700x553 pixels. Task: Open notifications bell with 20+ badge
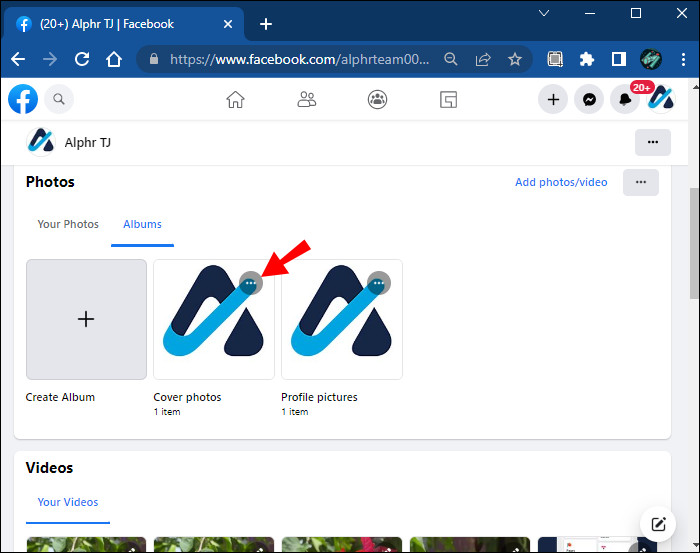tap(625, 99)
